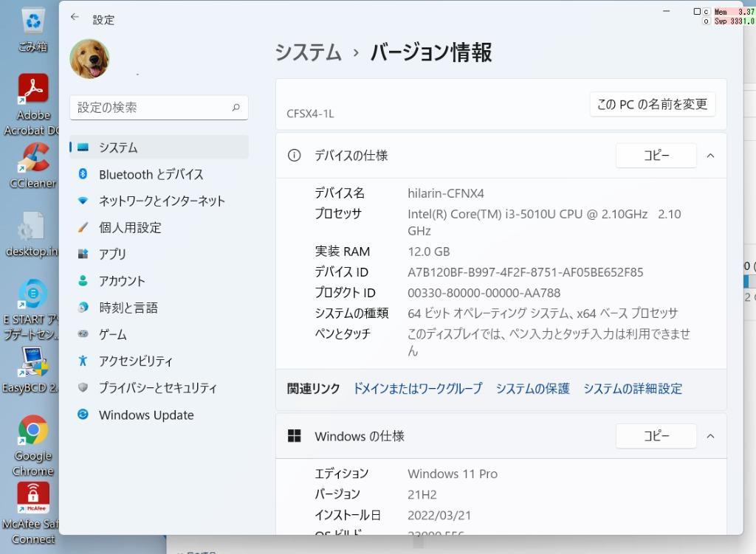Select the McAfee Safe Connect shortcut
The height and width of the screenshot is (554, 756).
pyautogui.click(x=31, y=513)
